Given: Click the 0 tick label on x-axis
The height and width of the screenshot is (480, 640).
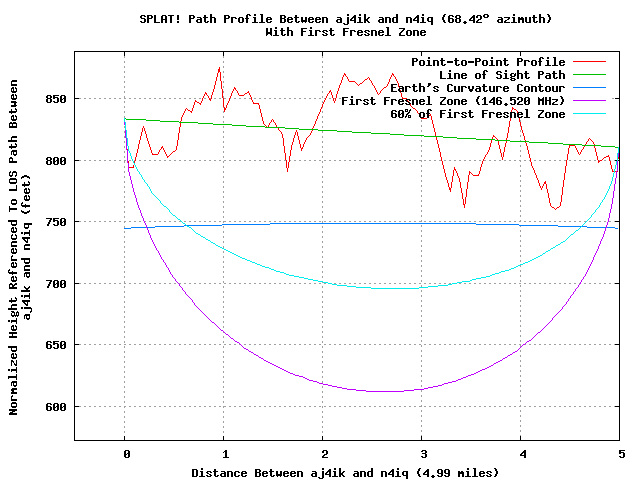Looking at the screenshot, I should [x=124, y=453].
